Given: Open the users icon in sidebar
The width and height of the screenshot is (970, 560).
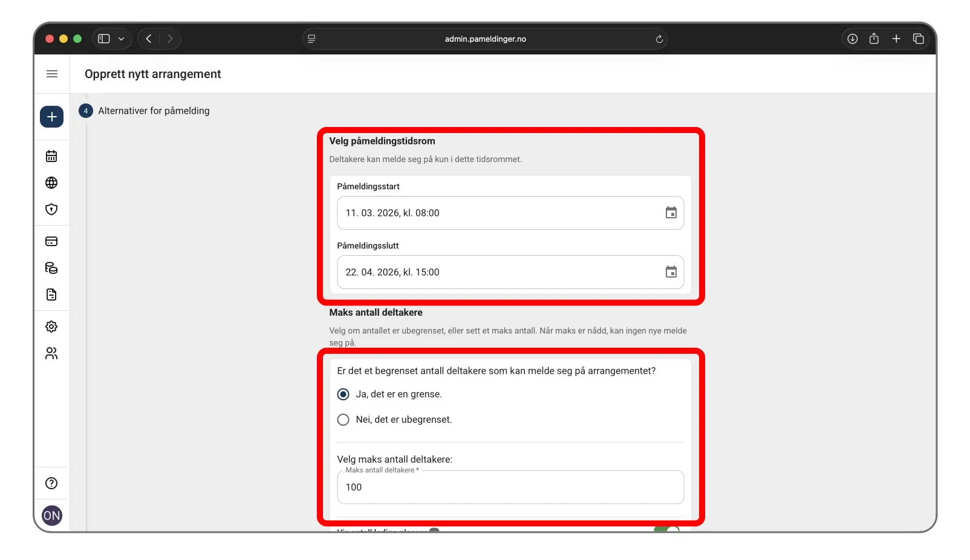Looking at the screenshot, I should click(x=51, y=353).
